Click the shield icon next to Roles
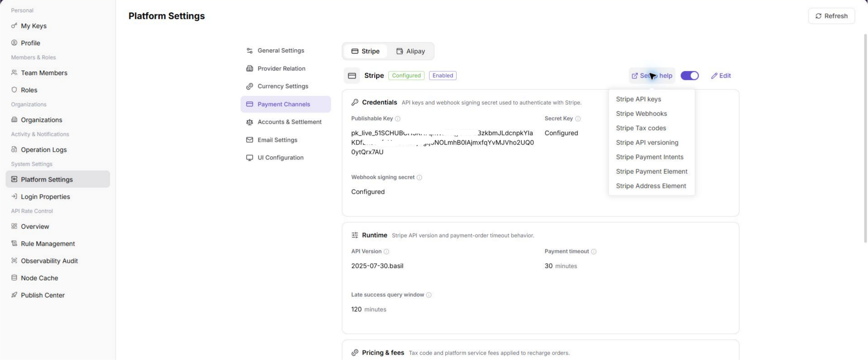 click(x=14, y=90)
